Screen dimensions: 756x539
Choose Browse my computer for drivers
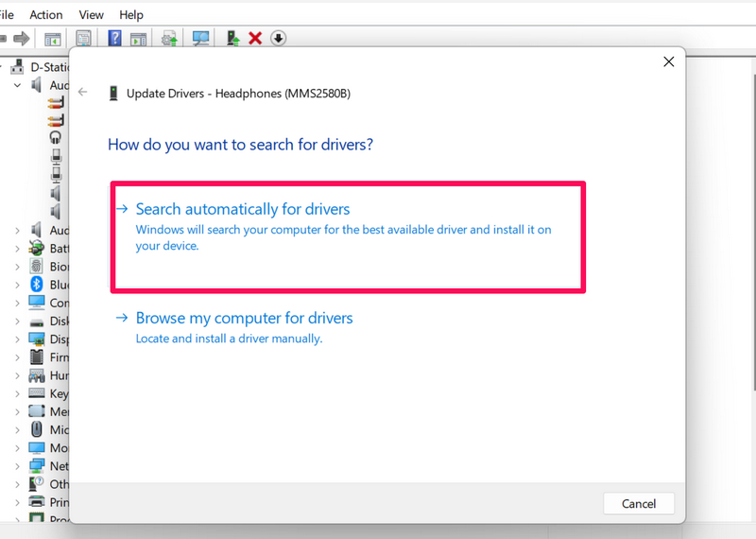[x=244, y=319]
